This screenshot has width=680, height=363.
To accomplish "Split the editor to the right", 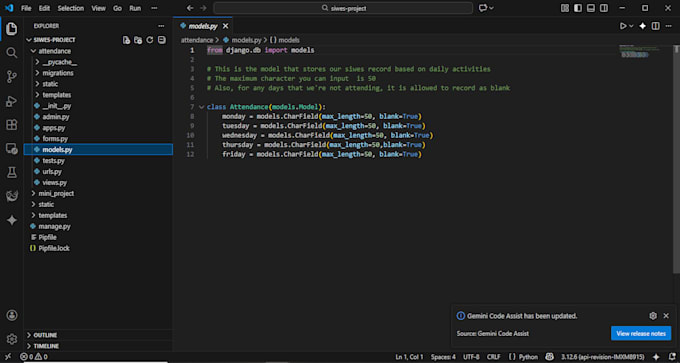I will (656, 26).
